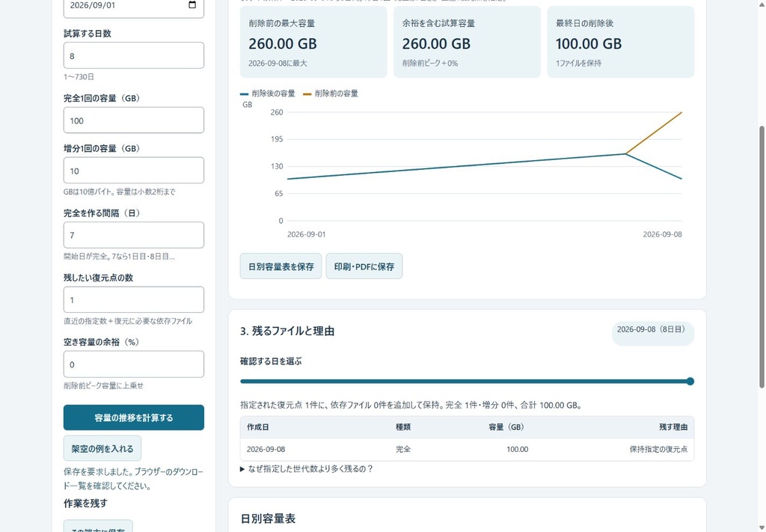
Task: Click the 残す理由 column header
Action: (x=673, y=427)
